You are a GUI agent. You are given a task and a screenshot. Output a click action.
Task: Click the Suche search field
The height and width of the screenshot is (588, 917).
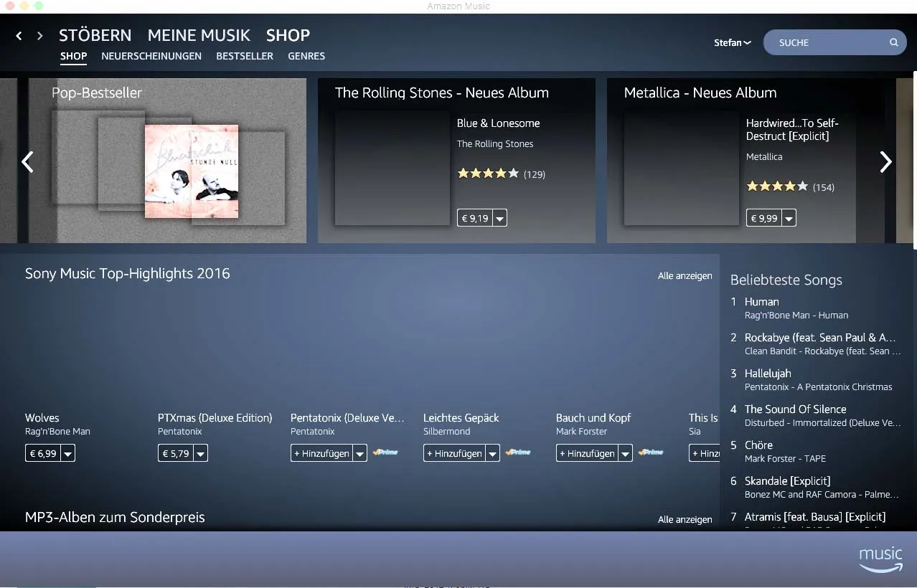[x=825, y=42]
